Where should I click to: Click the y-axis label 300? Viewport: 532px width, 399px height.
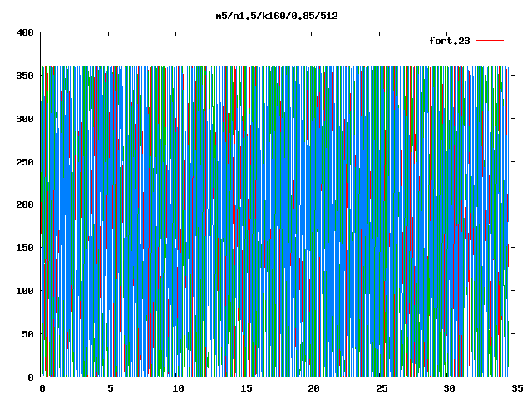pyautogui.click(x=25, y=119)
